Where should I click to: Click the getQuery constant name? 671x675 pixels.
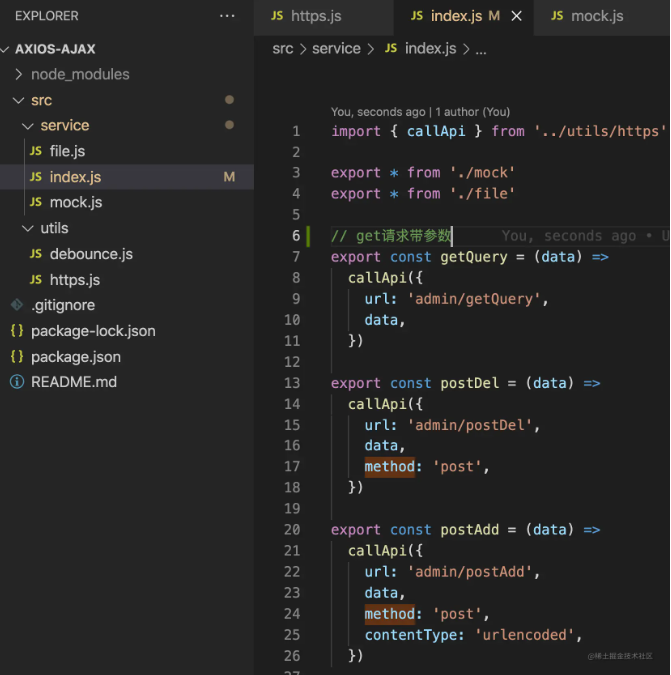point(473,257)
